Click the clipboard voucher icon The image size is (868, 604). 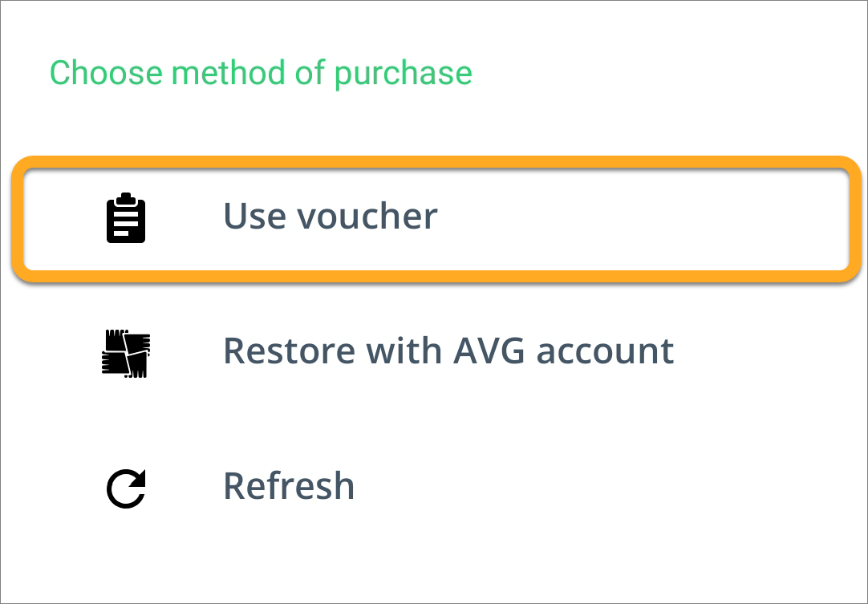126,217
